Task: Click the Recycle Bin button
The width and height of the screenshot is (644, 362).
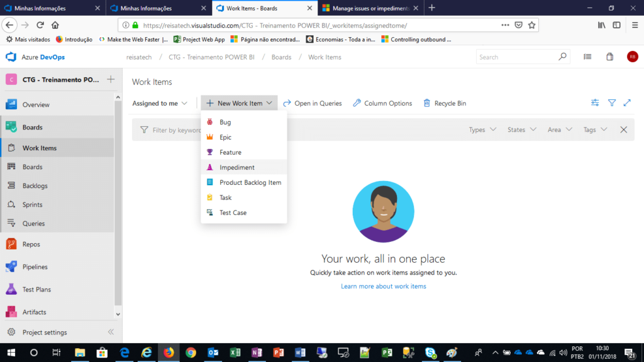Action: pos(445,103)
